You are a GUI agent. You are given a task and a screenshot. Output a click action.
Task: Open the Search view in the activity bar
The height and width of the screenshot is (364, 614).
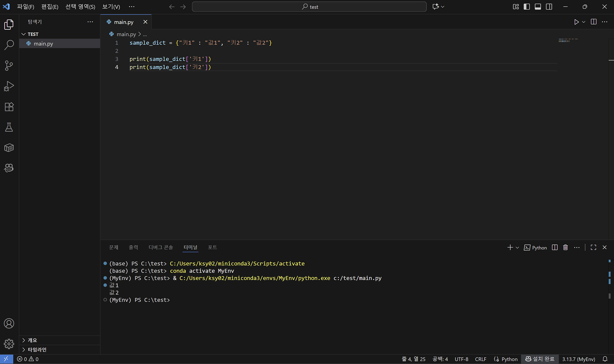pos(9,45)
